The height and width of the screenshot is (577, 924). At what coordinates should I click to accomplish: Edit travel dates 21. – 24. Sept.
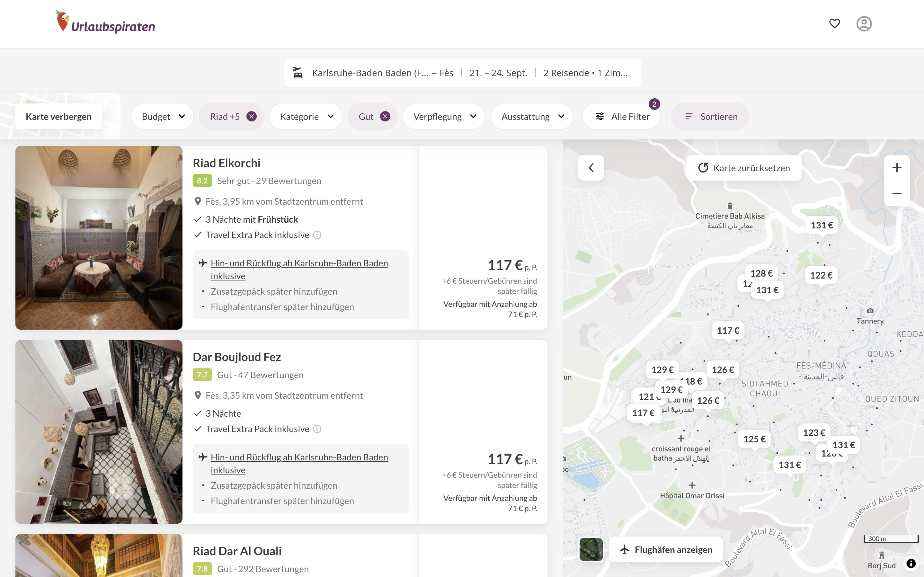498,73
